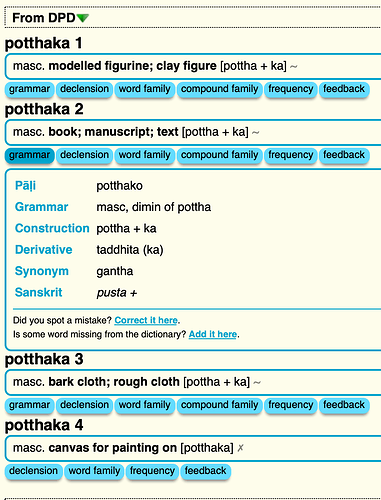Expand grammar for potthaka 3
Viewport: 381px width, 500px height.
point(29,405)
